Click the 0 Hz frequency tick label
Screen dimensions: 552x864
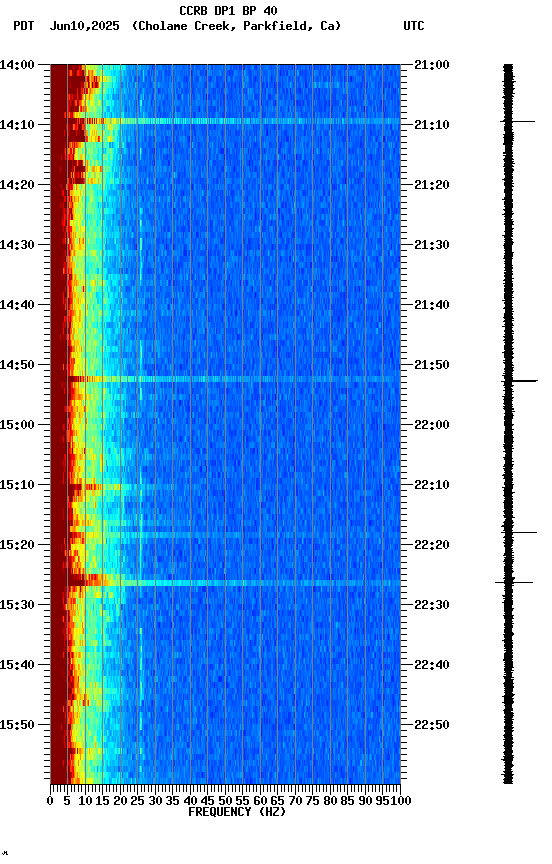tap(50, 801)
